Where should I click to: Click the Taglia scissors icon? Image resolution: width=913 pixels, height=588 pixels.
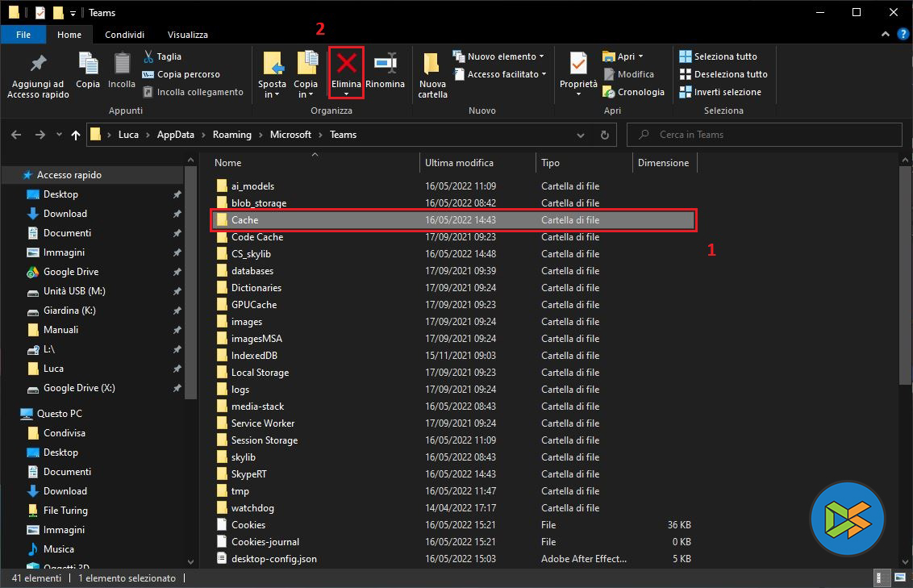coord(148,56)
